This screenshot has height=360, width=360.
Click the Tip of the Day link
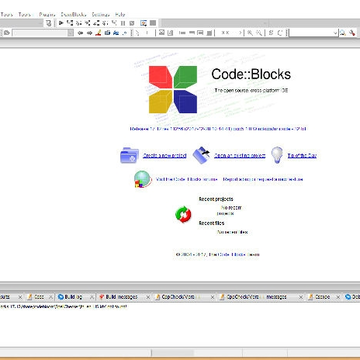click(302, 156)
